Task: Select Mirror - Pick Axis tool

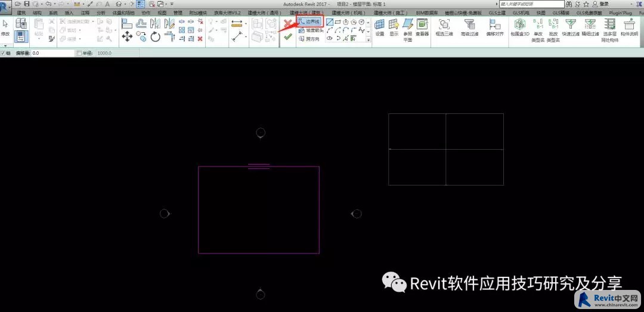Action: tap(155, 24)
